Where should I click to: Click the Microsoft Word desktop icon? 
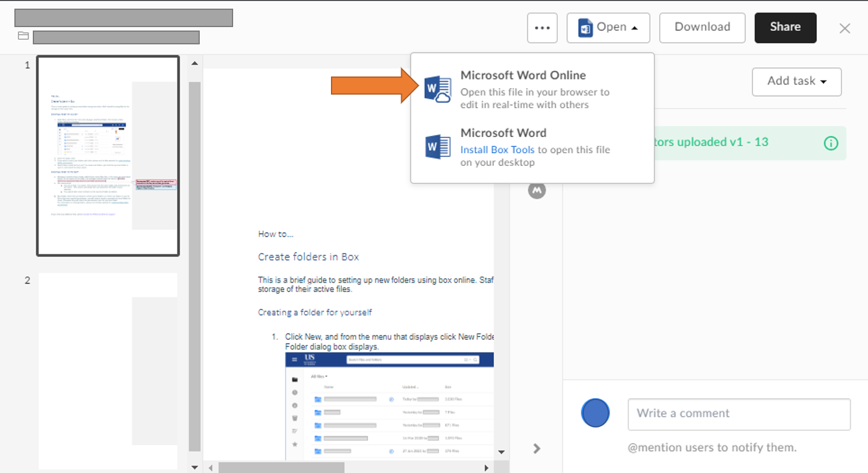point(437,147)
